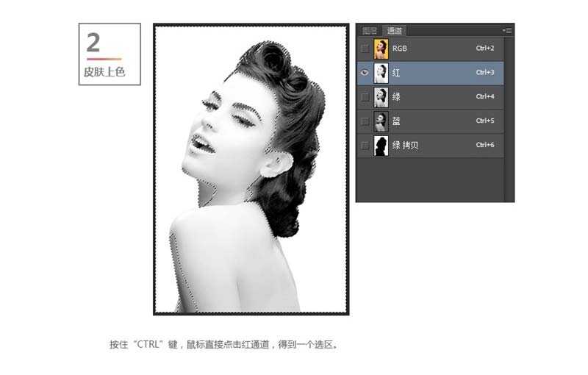Click the Blue (蓝) channel thumbnail
Image resolution: width=588 pixels, height=375 pixels.
point(381,121)
